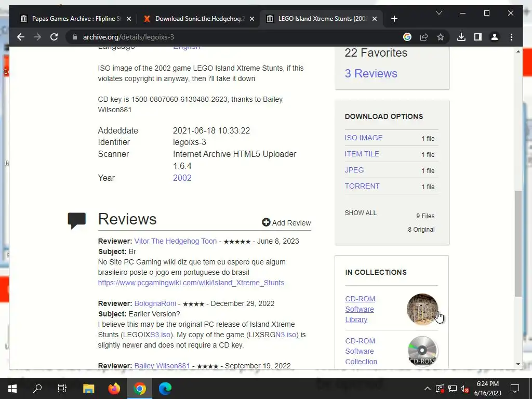Download the ISO IMAGE option

point(363,138)
